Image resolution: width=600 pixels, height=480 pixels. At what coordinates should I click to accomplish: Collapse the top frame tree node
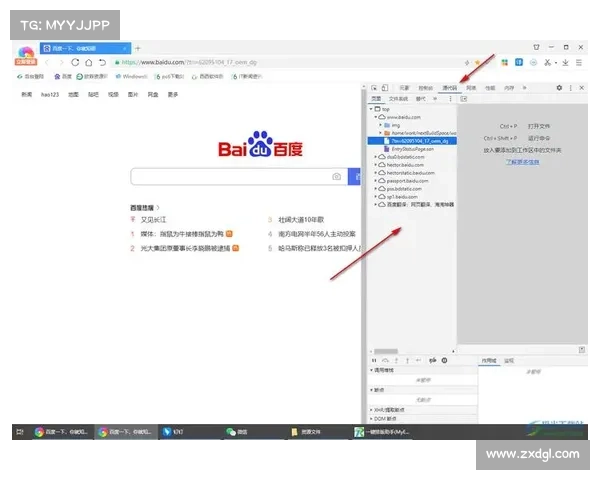371,109
